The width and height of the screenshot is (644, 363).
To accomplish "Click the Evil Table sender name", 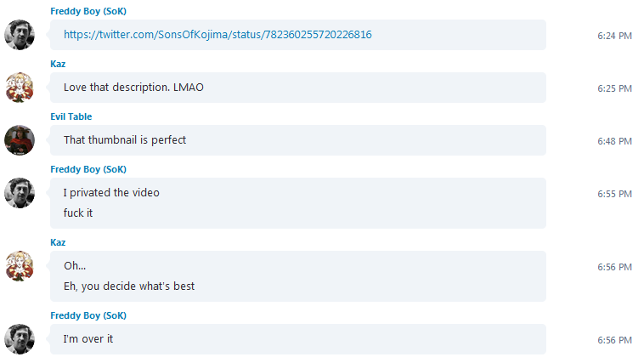I will (x=71, y=116).
